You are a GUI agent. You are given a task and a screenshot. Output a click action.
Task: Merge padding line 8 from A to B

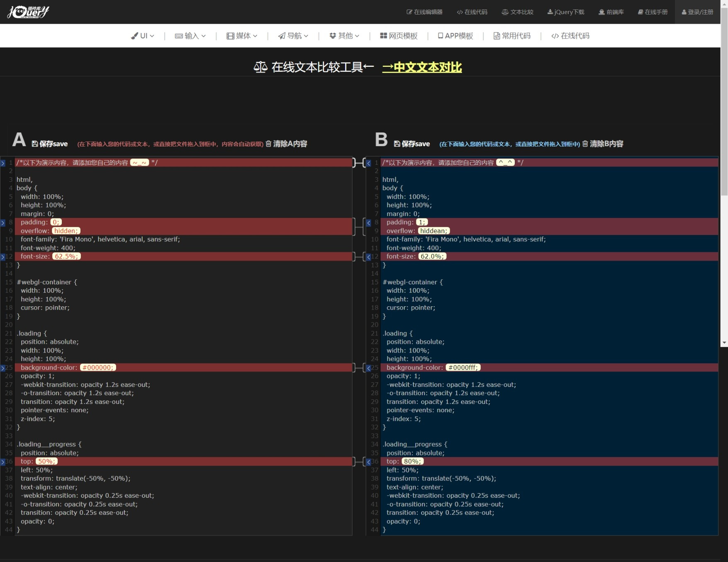3,223
